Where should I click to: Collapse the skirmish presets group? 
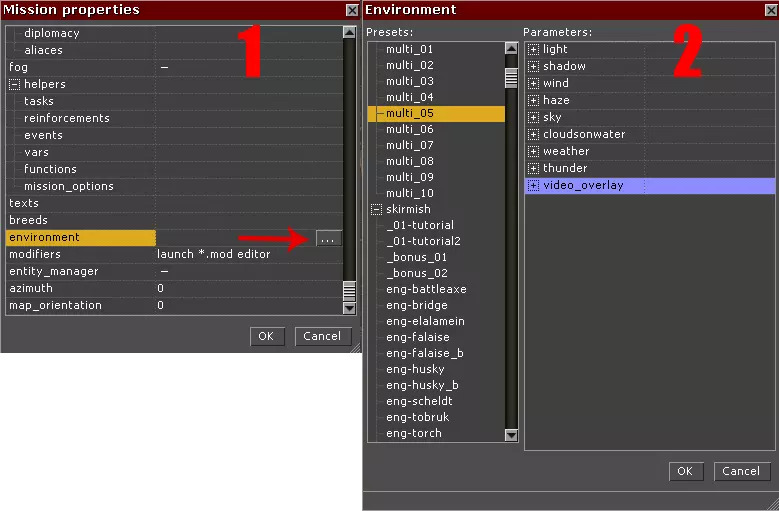(376, 209)
